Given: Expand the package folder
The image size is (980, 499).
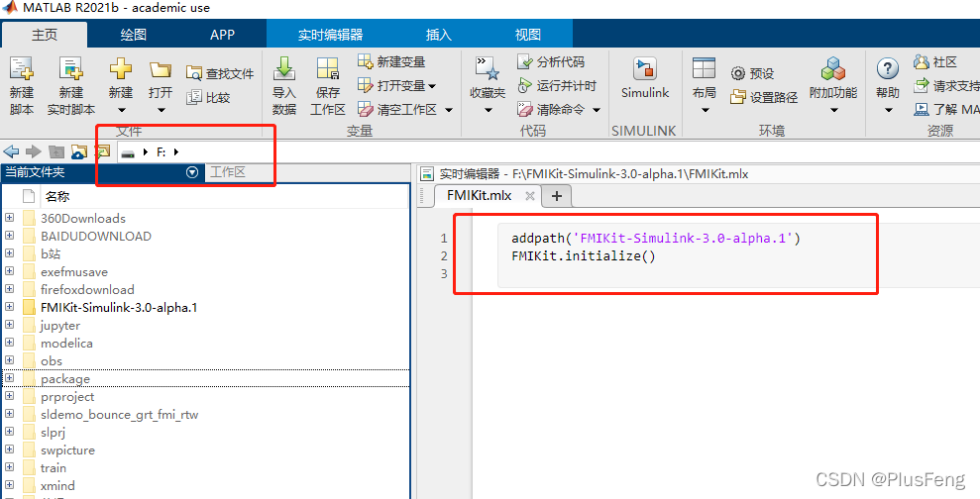Looking at the screenshot, I should point(9,378).
